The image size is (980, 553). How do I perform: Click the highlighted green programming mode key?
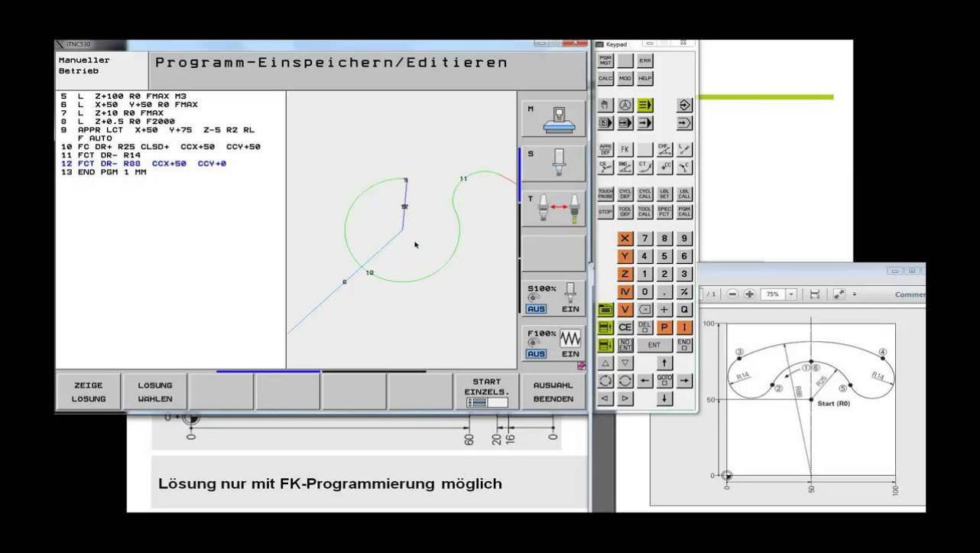click(645, 105)
